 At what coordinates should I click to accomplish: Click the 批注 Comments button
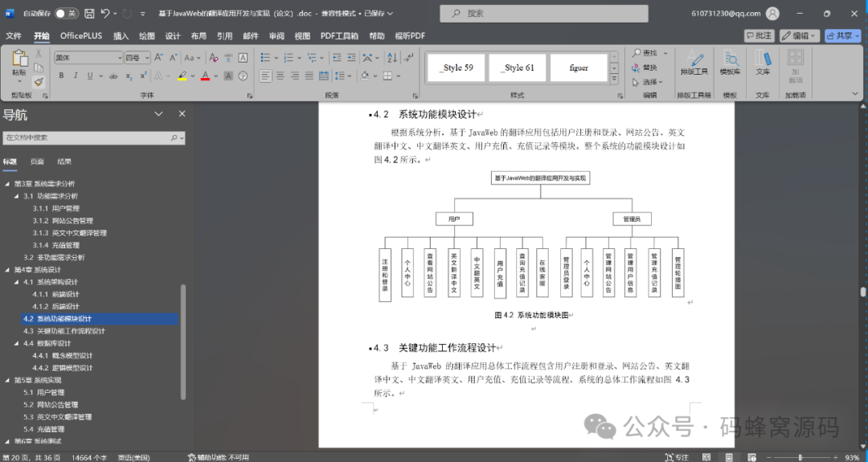pos(759,35)
